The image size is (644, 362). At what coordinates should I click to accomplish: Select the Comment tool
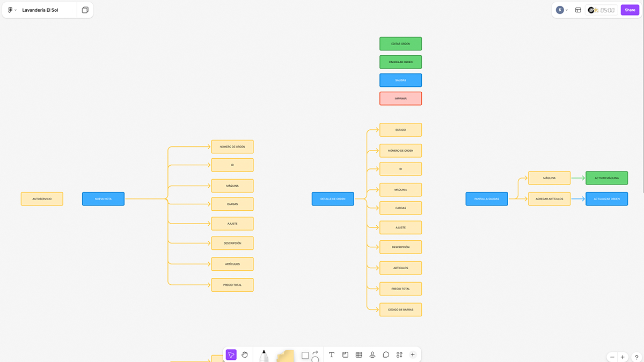click(x=386, y=354)
